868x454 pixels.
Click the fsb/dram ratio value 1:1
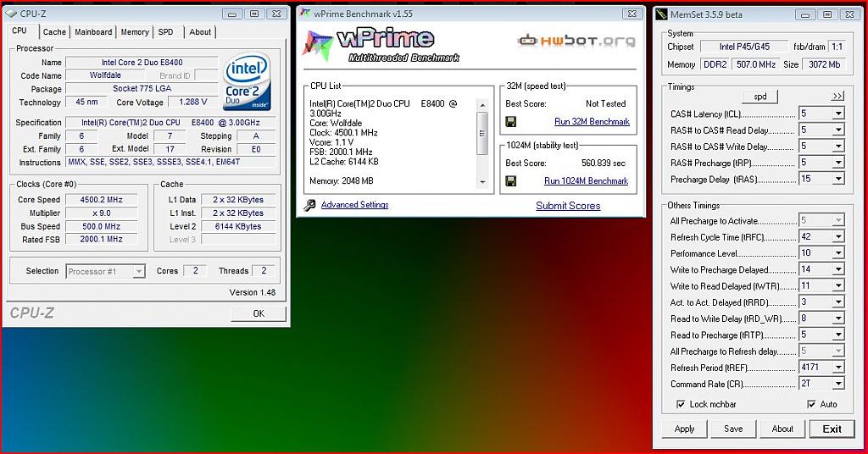click(837, 47)
